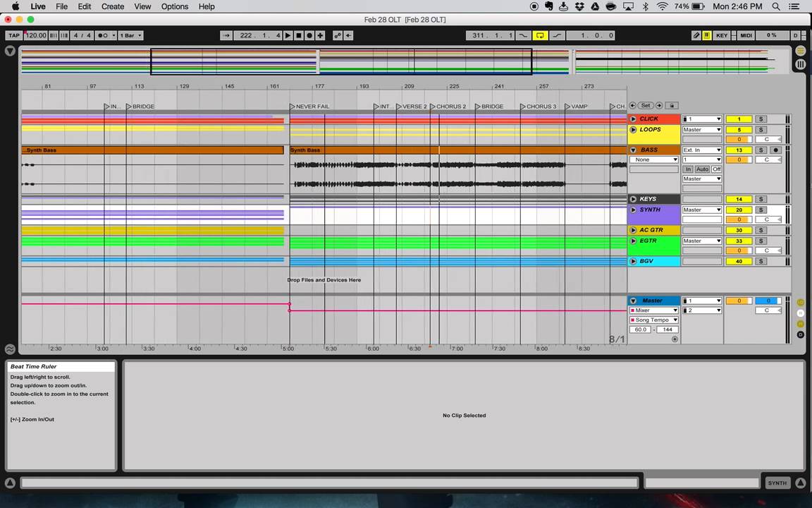Click the D disk overload indicator
Image resolution: width=812 pixels, height=508 pixels.
(x=795, y=35)
